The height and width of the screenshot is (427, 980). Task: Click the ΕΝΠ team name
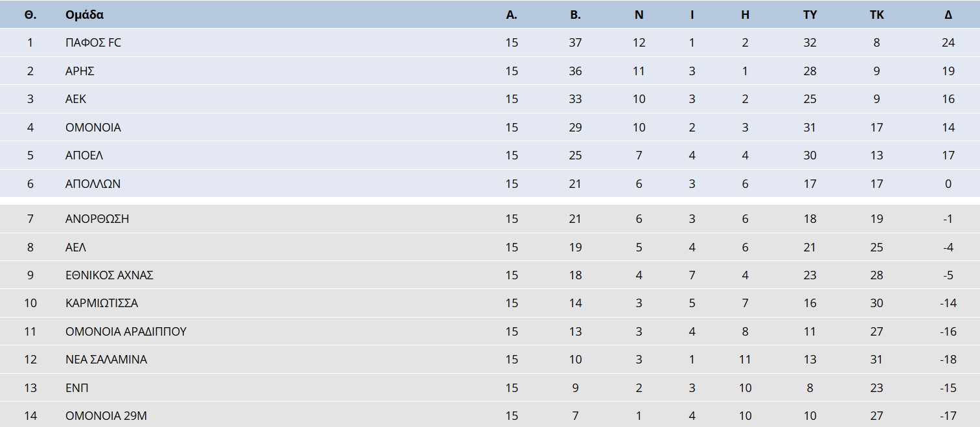click(x=77, y=388)
